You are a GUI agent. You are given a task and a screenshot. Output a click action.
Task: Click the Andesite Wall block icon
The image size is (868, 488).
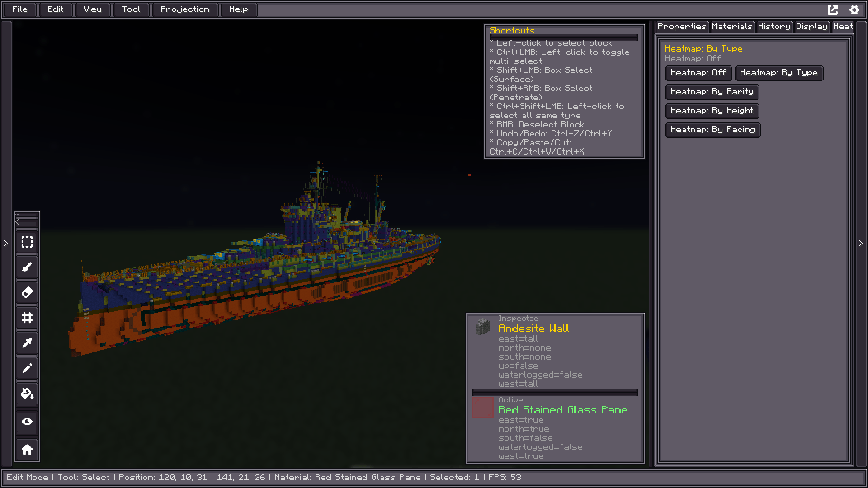(483, 326)
